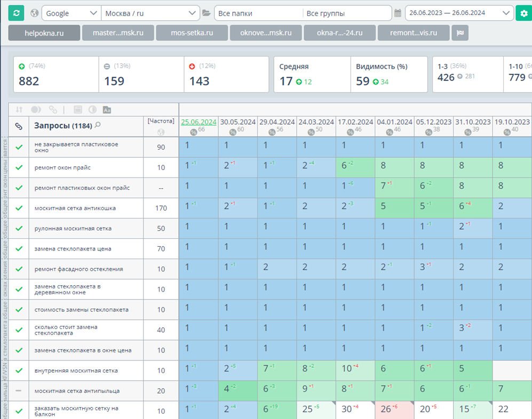Expand the 'Москва / ru' region dropdown
This screenshot has width=532, height=419.
tap(150, 13)
